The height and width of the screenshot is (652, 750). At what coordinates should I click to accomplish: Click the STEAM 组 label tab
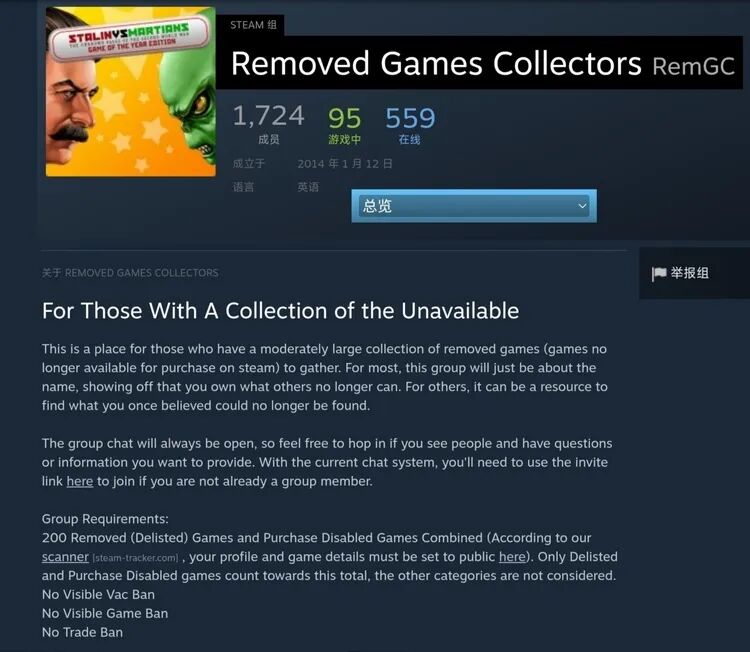pos(253,25)
